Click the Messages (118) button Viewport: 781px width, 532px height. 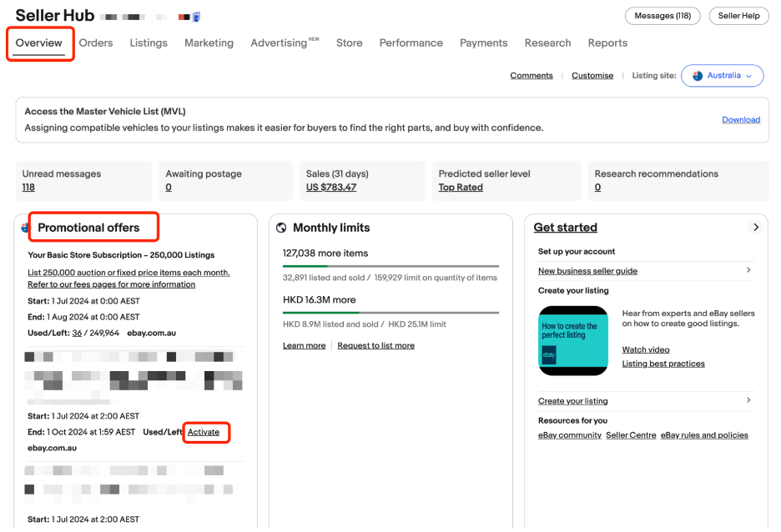tap(663, 16)
